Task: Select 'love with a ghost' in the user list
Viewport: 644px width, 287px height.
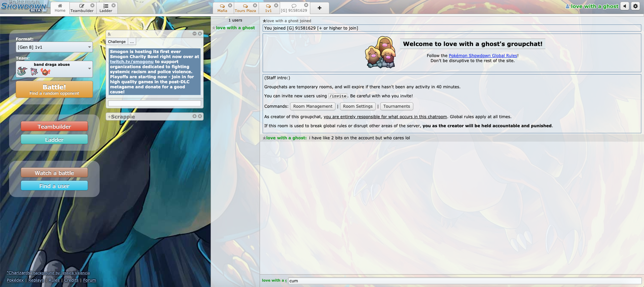Action: [235, 28]
